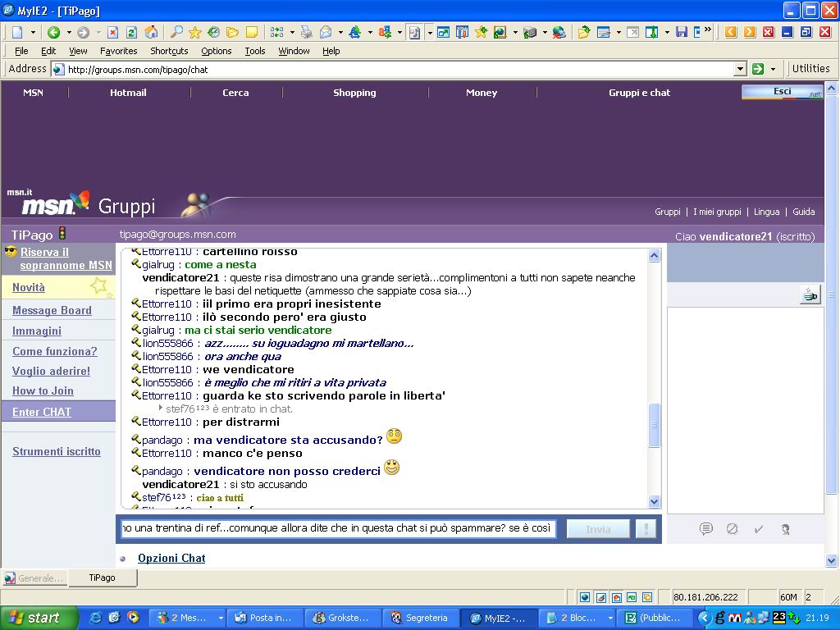
Task: Click the yellow sticky note toolbar icon
Action: (251, 33)
